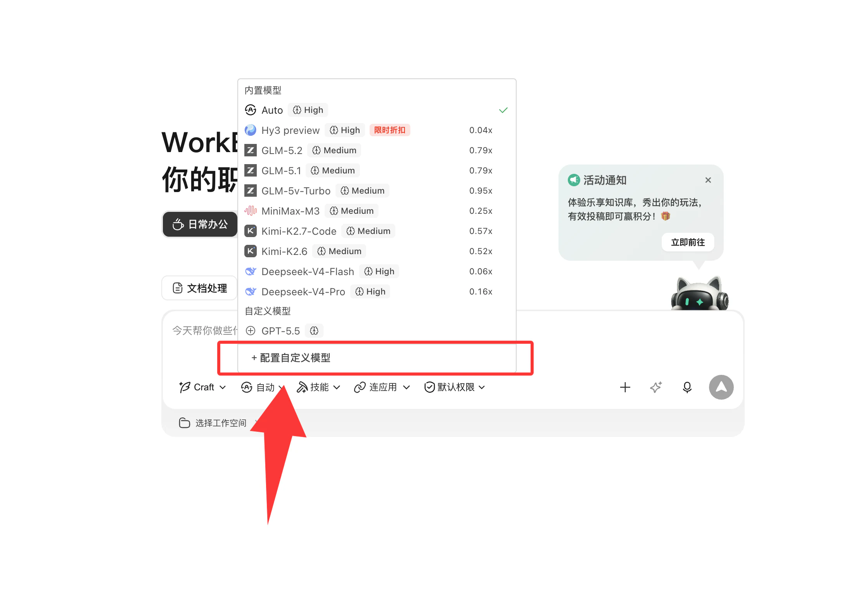Viewport: 868px width, 589px height.
Task: Click the 立即前往 button
Action: [x=688, y=243]
